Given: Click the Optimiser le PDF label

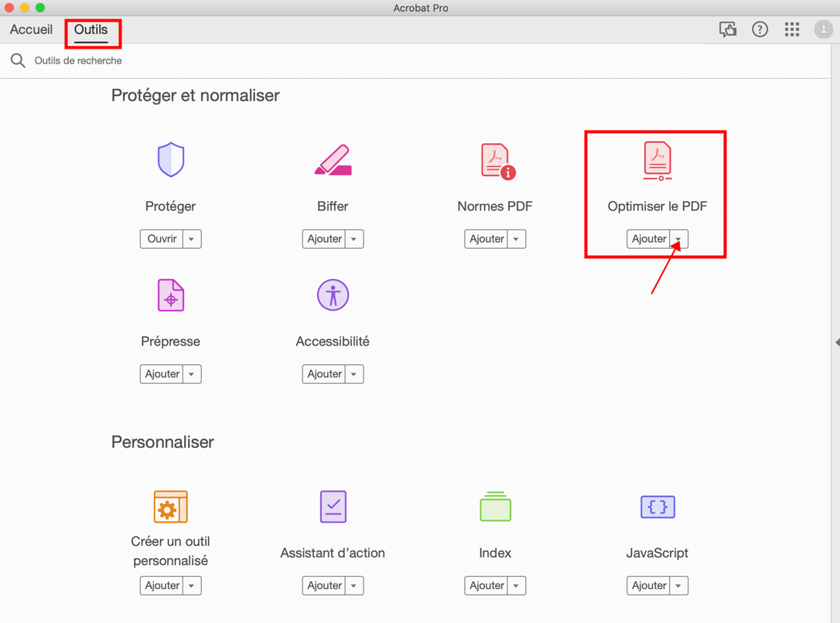Looking at the screenshot, I should tap(657, 206).
